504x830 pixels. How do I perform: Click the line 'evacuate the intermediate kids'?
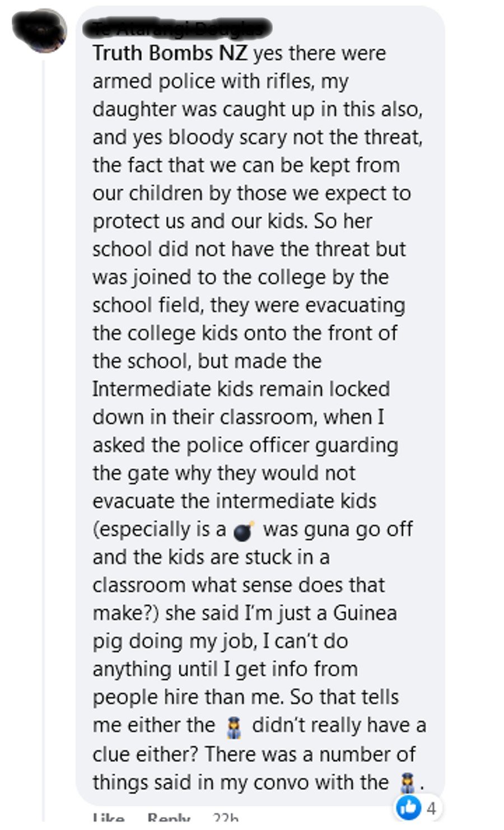(235, 501)
